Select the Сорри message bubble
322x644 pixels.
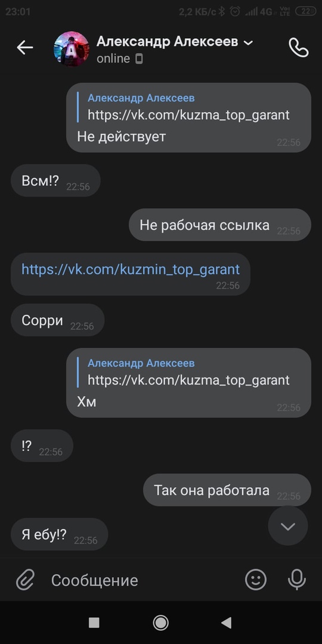coord(57,320)
